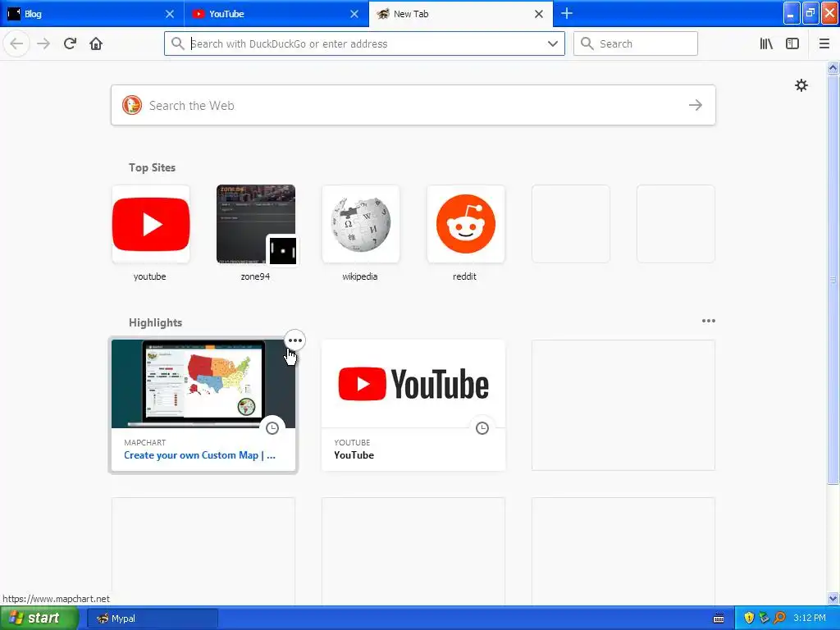Open the home page icon
840x630 pixels.
(96, 43)
